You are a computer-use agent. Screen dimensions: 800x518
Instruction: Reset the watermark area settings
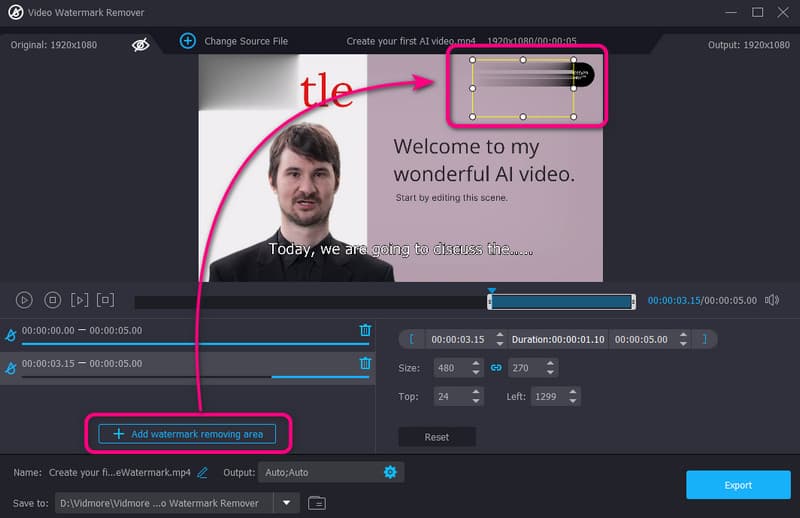(436, 437)
